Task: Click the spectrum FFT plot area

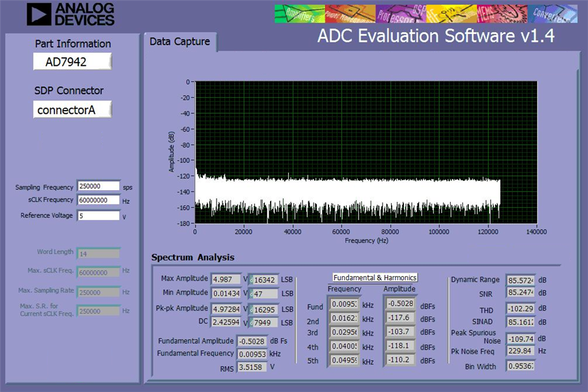Action: coord(366,152)
